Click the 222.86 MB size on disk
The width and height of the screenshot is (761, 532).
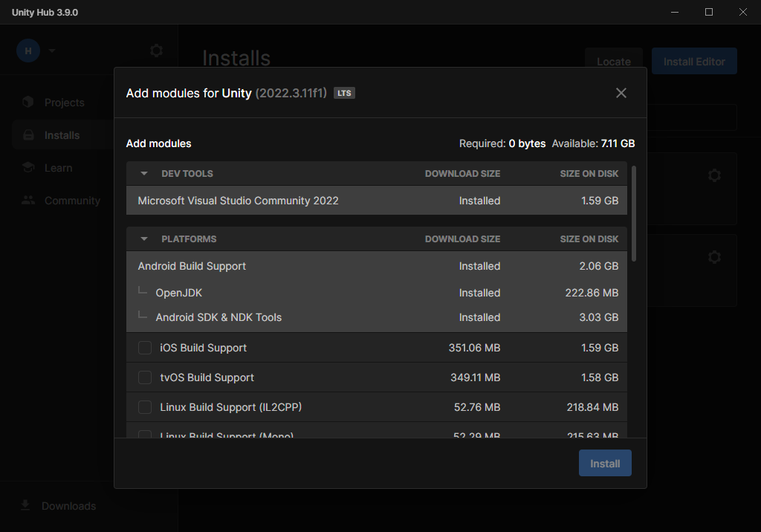[592, 293]
